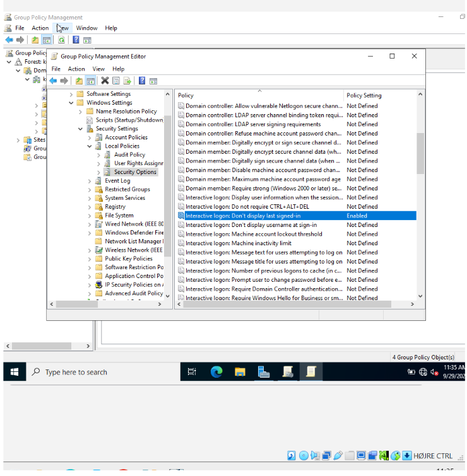The width and height of the screenshot is (467, 476).
Task: Open Action menu in Group Policy Management Editor
Action: click(x=76, y=69)
